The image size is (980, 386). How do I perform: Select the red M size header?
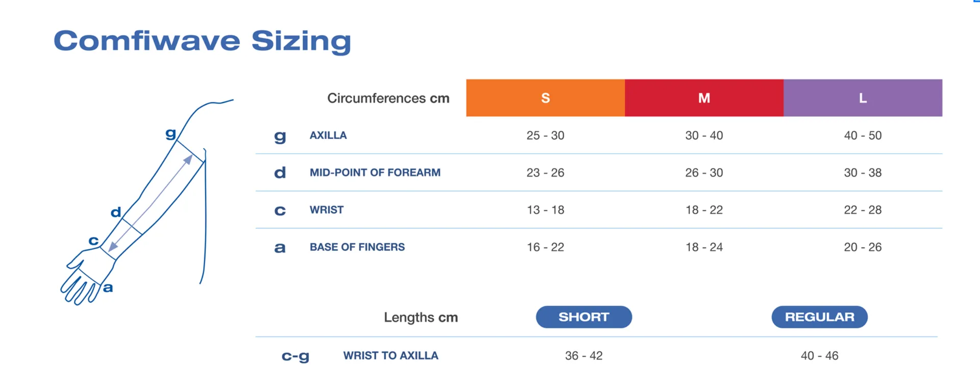(x=704, y=98)
